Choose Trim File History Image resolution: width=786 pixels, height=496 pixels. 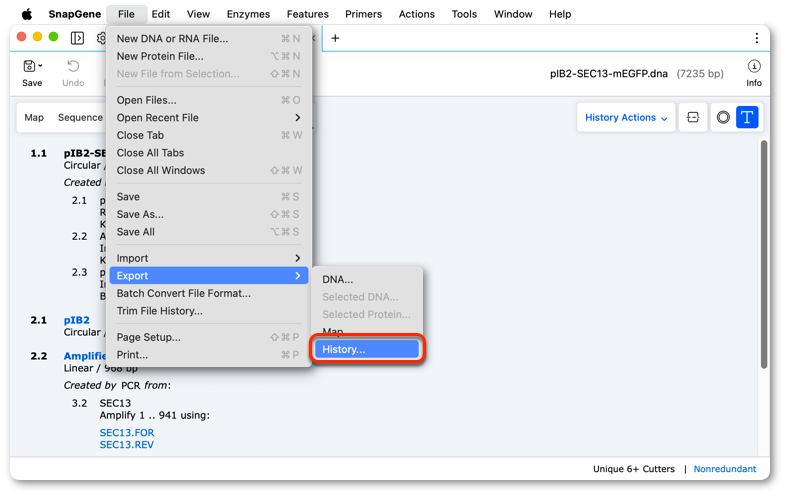(x=209, y=311)
